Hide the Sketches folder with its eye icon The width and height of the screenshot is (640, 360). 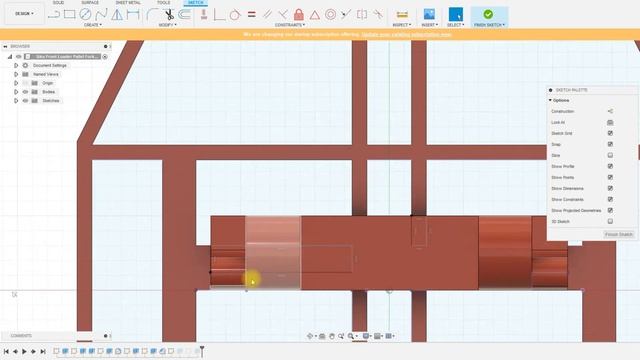point(25,100)
